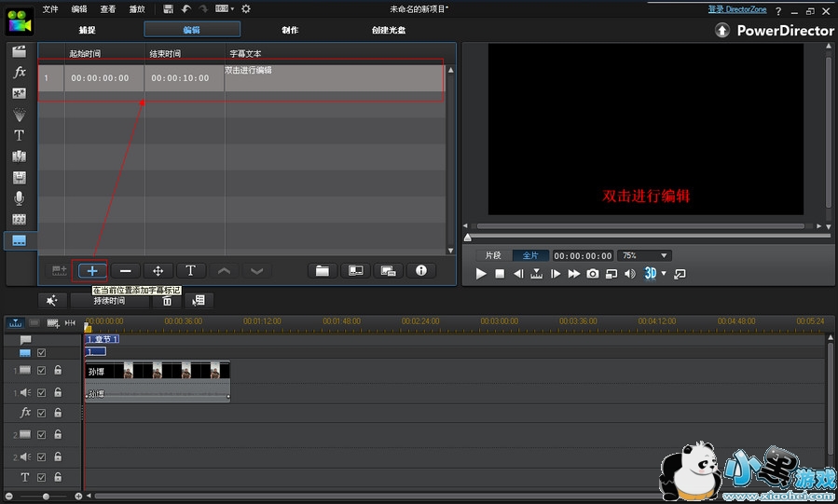This screenshot has width=838, height=504.
Task: Click the 持续时间 button
Action: 109,300
